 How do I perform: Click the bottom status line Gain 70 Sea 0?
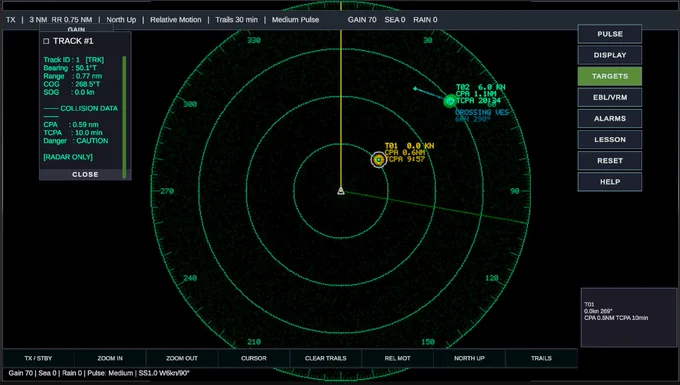99,373
